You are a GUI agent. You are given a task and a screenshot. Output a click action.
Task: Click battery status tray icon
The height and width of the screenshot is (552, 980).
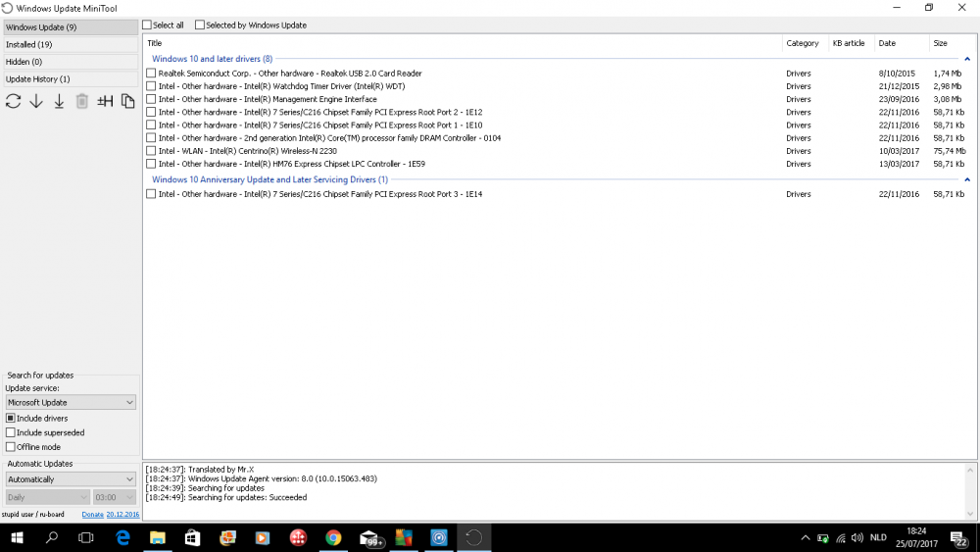pyautogui.click(x=822, y=537)
